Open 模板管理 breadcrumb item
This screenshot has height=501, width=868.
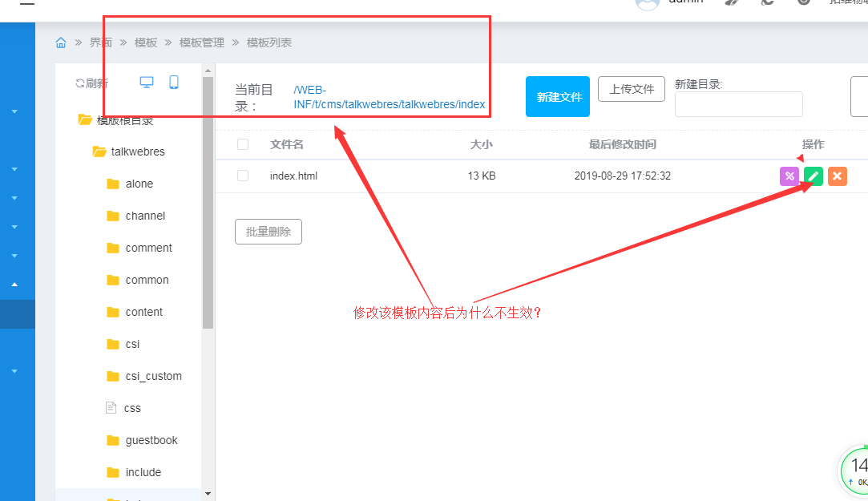pyautogui.click(x=201, y=42)
